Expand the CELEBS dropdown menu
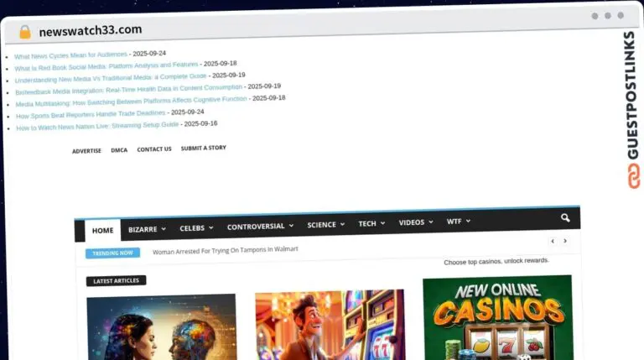 click(196, 227)
